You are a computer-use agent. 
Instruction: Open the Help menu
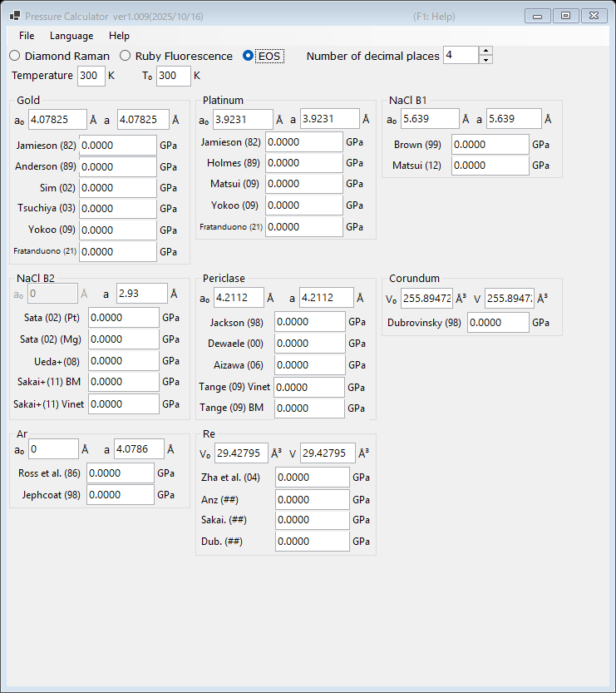pos(119,36)
